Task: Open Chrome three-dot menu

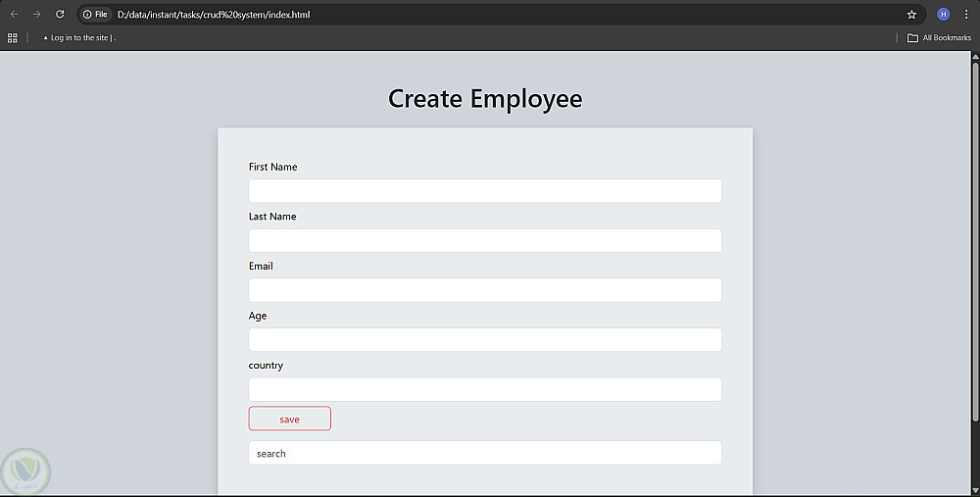Action: 966,14
